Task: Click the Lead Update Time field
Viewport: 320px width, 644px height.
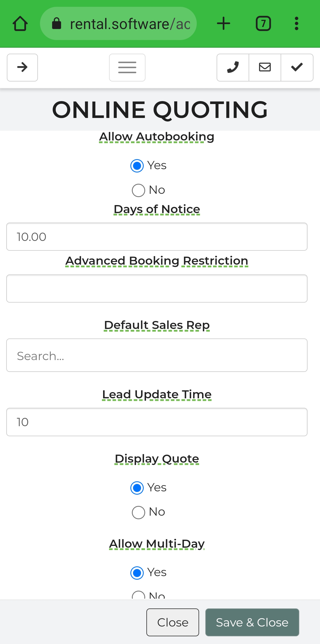Action: (x=157, y=422)
